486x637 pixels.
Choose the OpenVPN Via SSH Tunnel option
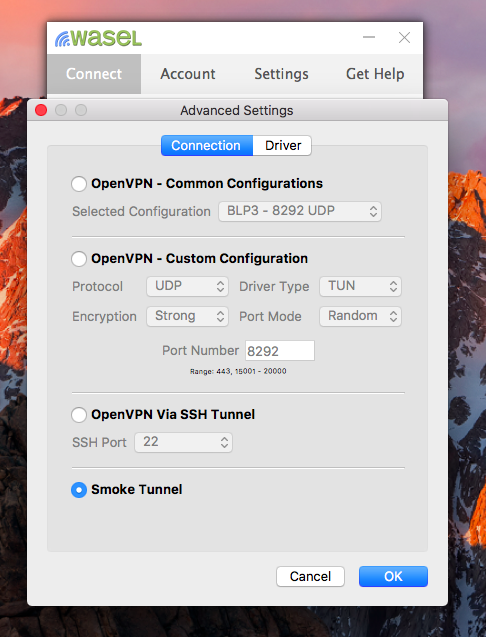coord(79,415)
